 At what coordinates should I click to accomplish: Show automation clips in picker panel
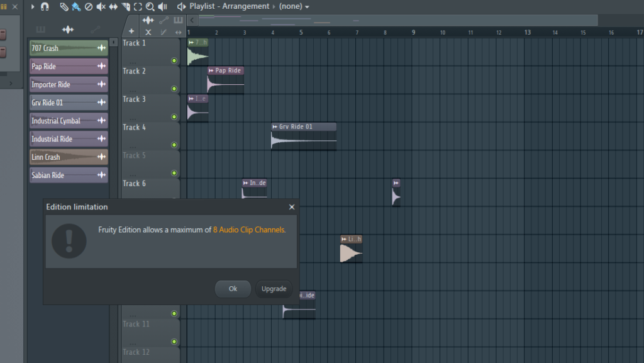[96, 30]
